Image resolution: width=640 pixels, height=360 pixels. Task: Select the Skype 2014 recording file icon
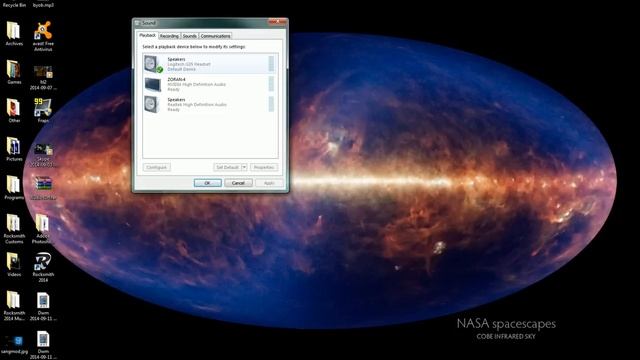(x=43, y=149)
